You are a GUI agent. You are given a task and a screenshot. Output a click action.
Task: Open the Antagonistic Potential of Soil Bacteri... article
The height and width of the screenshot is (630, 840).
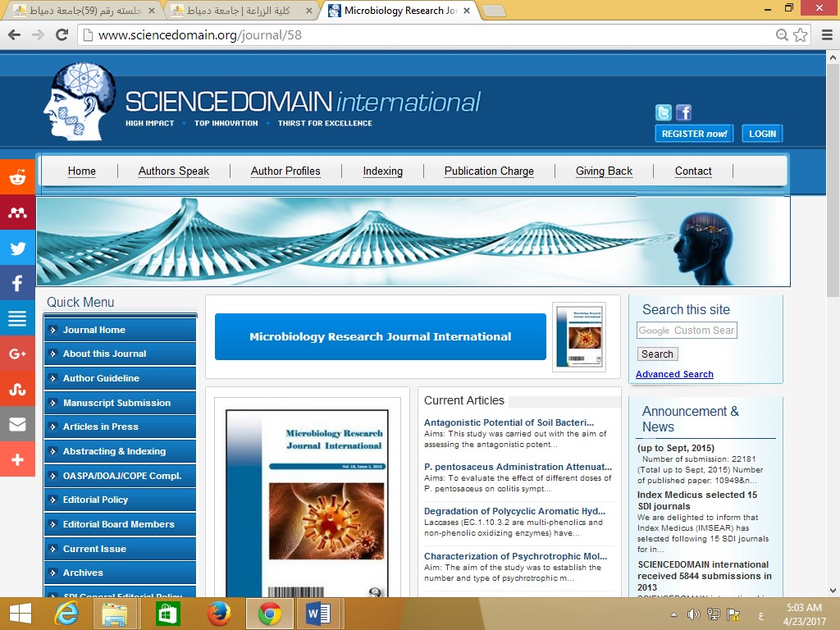tap(509, 422)
